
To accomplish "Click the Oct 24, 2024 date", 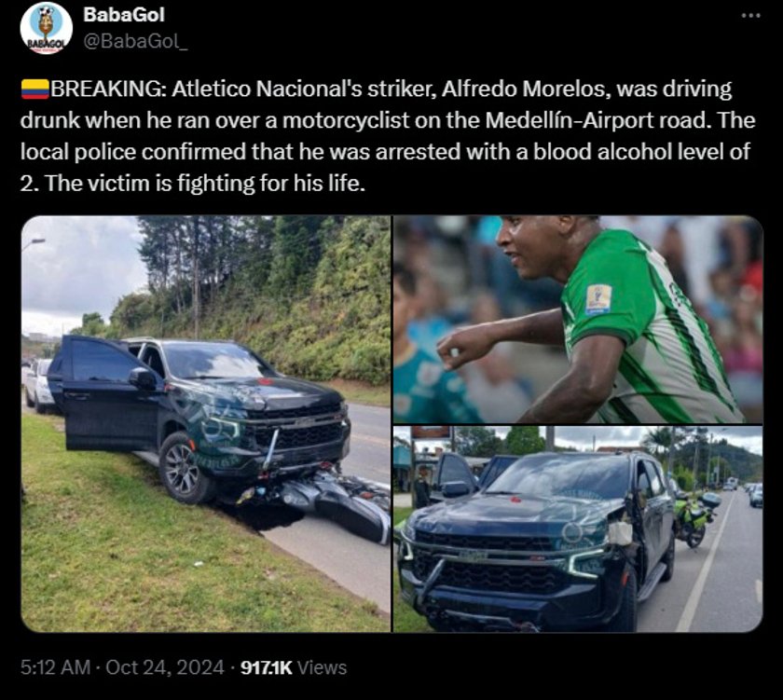I will pyautogui.click(x=165, y=667).
